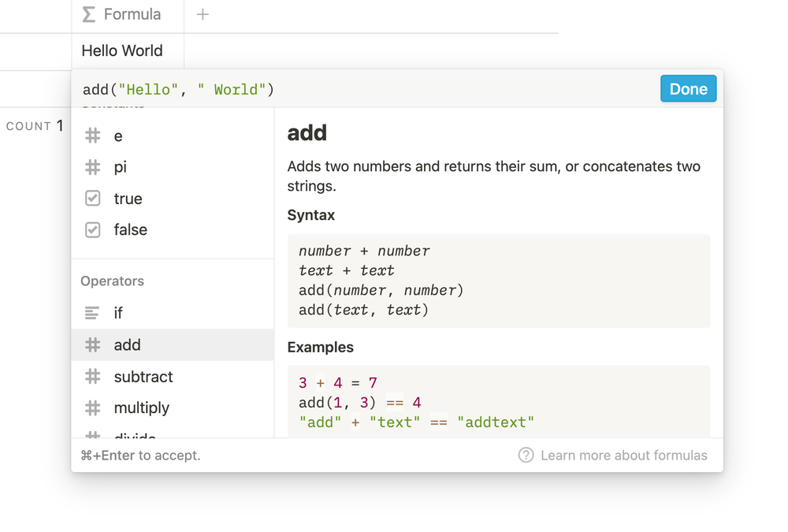This screenshot has width=788, height=532.
Task: Click the sigma Formula icon
Action: click(x=89, y=15)
